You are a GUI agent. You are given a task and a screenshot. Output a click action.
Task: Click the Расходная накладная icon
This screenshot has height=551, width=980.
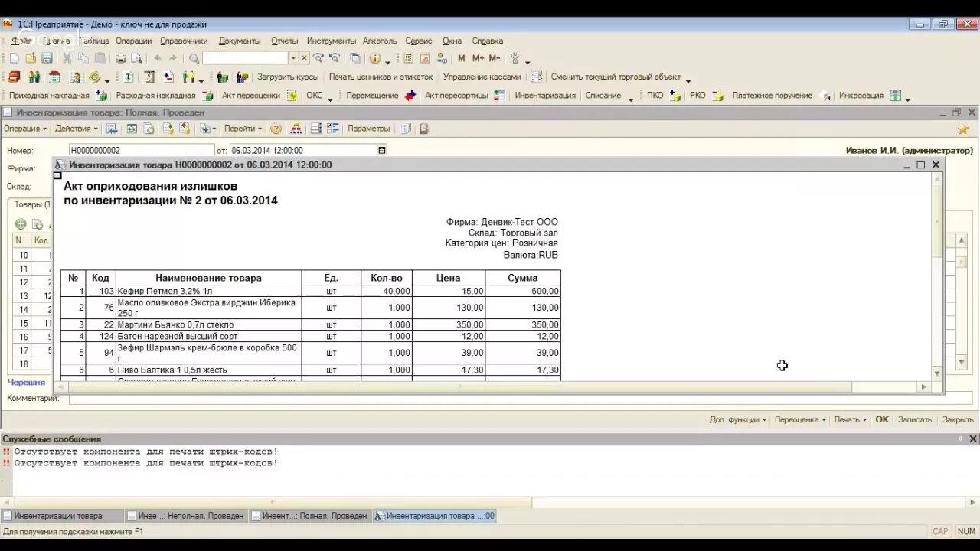(x=207, y=96)
